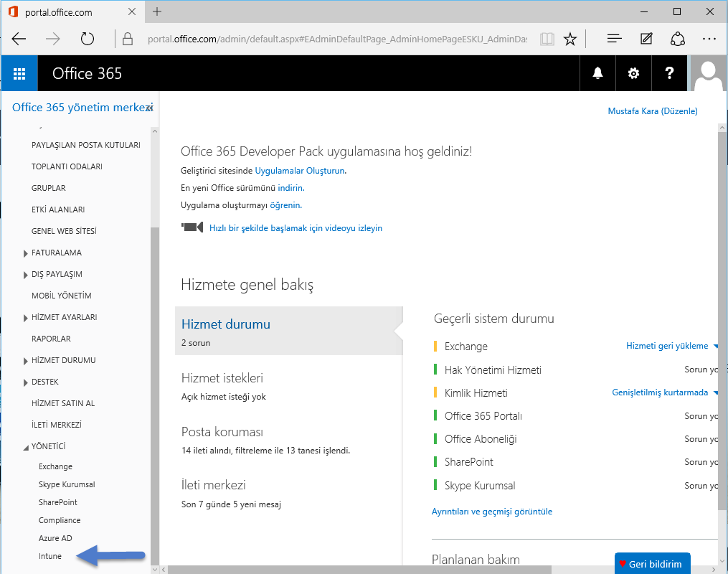Go forward with the browser forward arrow
Screen dimensions: 728x574
point(53,39)
